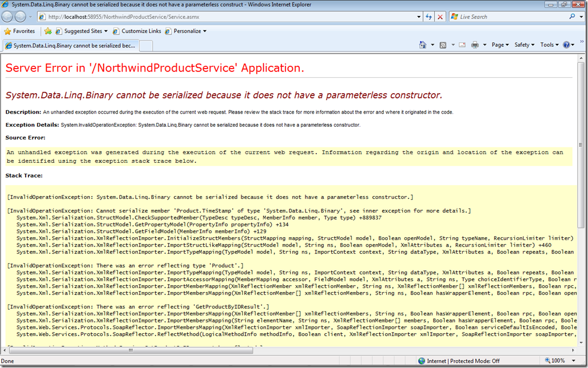Open the Personalize favorites item
Viewport: 588px width, 368px height.
click(186, 31)
